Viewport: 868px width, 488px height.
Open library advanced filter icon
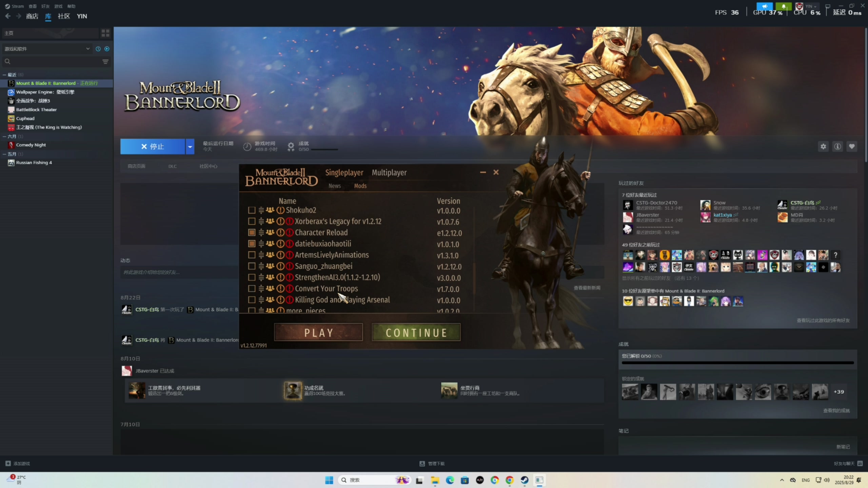coord(105,62)
